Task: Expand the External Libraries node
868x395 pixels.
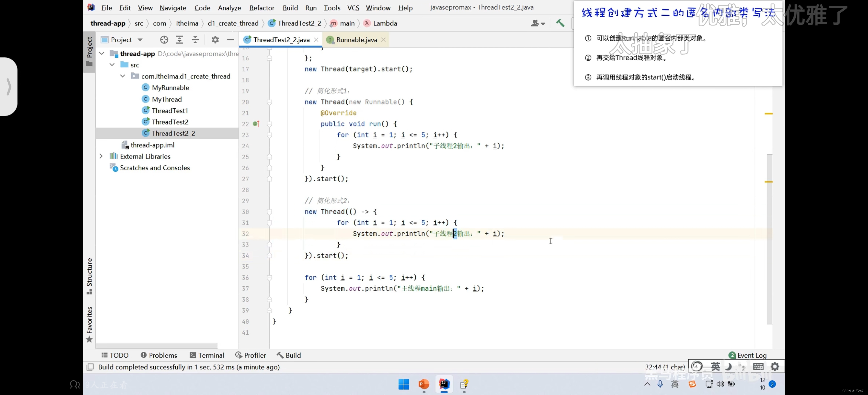Action: [x=101, y=156]
